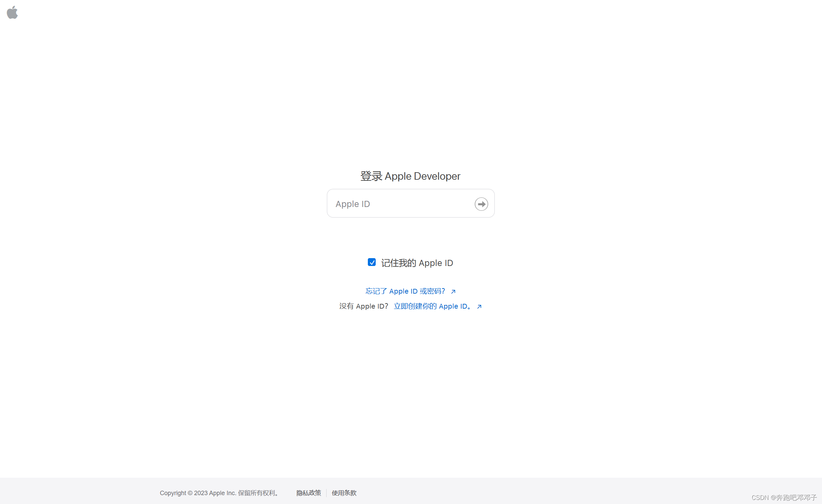Viewport: 822px width, 504px height.
Task: Open the 使用条款 terms of use link
Action: 344,493
